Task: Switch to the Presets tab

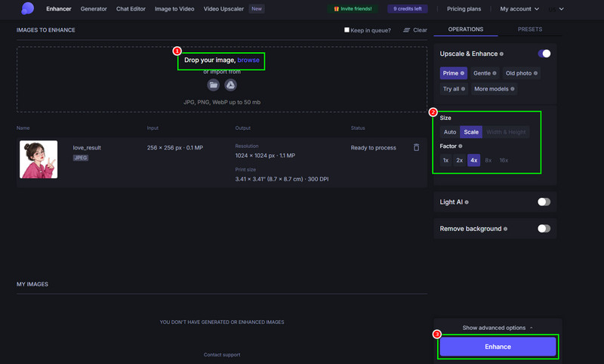Action: click(529, 29)
